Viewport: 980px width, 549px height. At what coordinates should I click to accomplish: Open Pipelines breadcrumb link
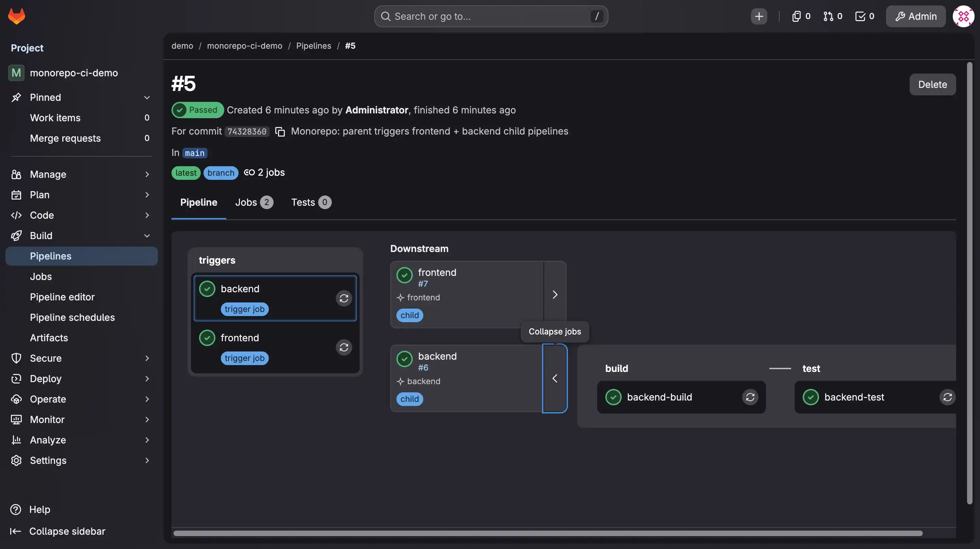coord(313,46)
